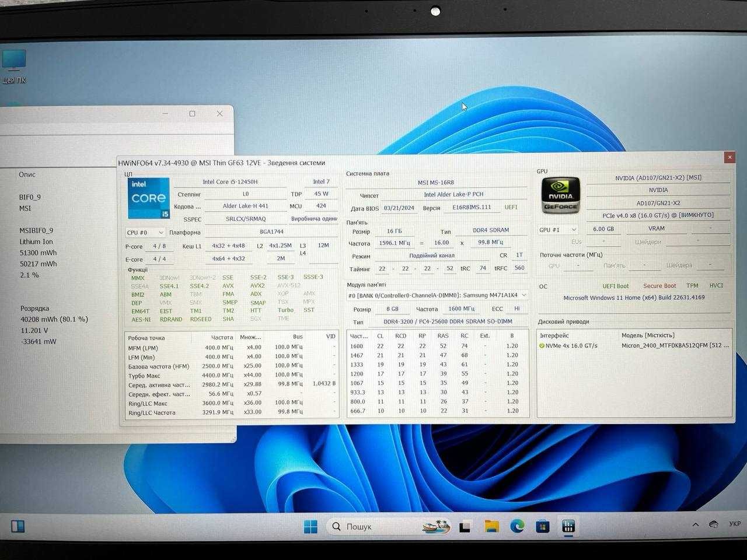The width and height of the screenshot is (747, 560).
Task: Select the Турбо Макс row in CPU clocks
Action: click(232, 376)
